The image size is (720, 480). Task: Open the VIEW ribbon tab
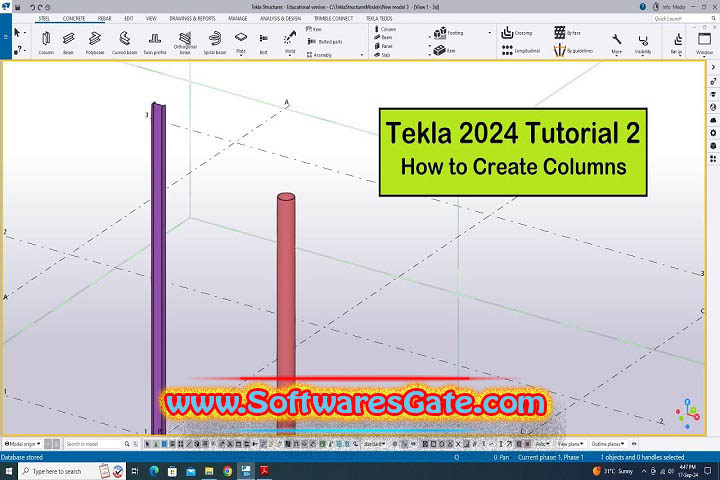click(151, 18)
